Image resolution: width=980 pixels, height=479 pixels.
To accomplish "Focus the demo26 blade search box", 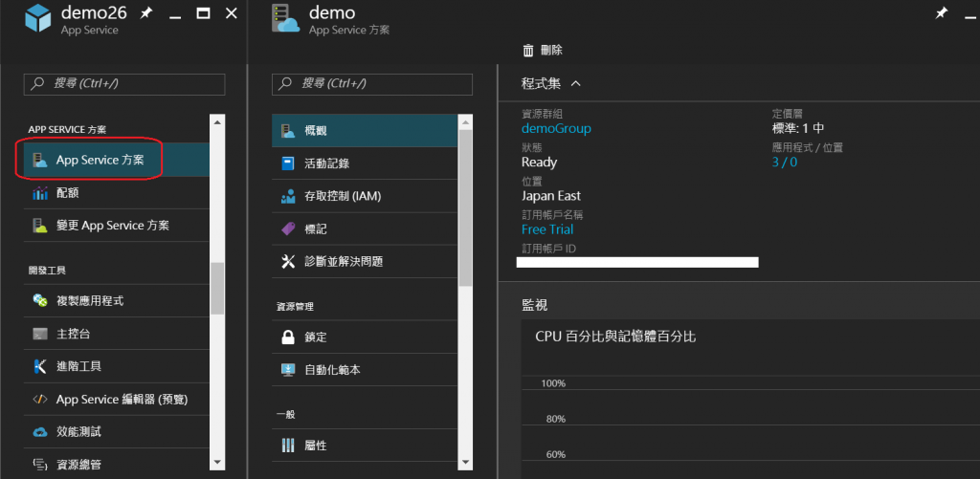I will (124, 84).
